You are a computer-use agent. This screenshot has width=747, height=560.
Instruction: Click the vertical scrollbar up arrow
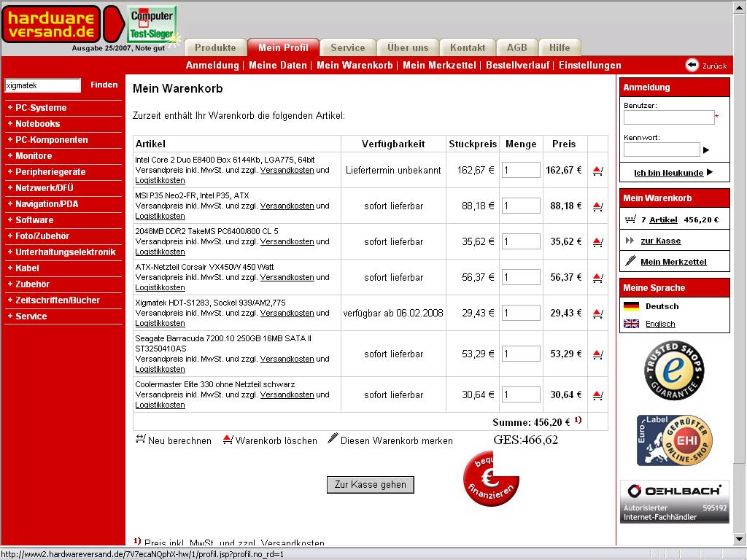[x=739, y=7]
